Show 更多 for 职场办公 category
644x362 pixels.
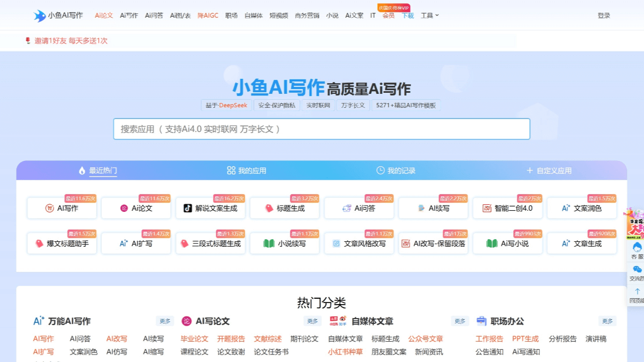click(x=607, y=321)
